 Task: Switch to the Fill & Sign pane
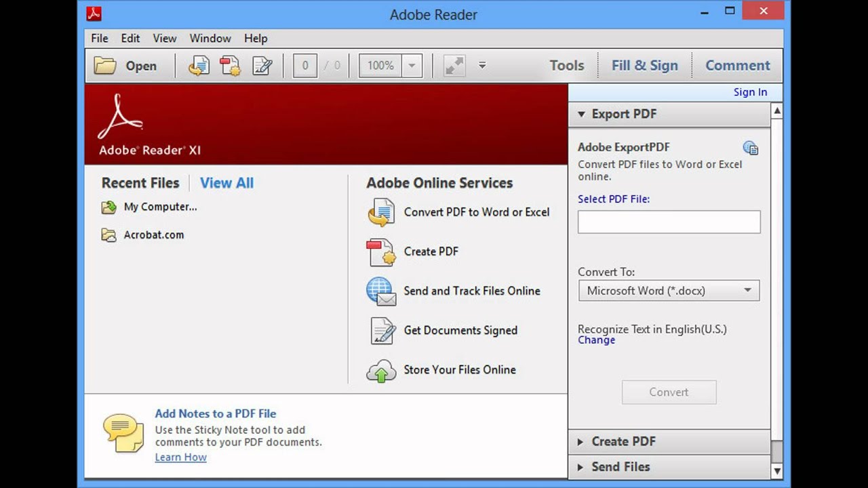pos(645,66)
